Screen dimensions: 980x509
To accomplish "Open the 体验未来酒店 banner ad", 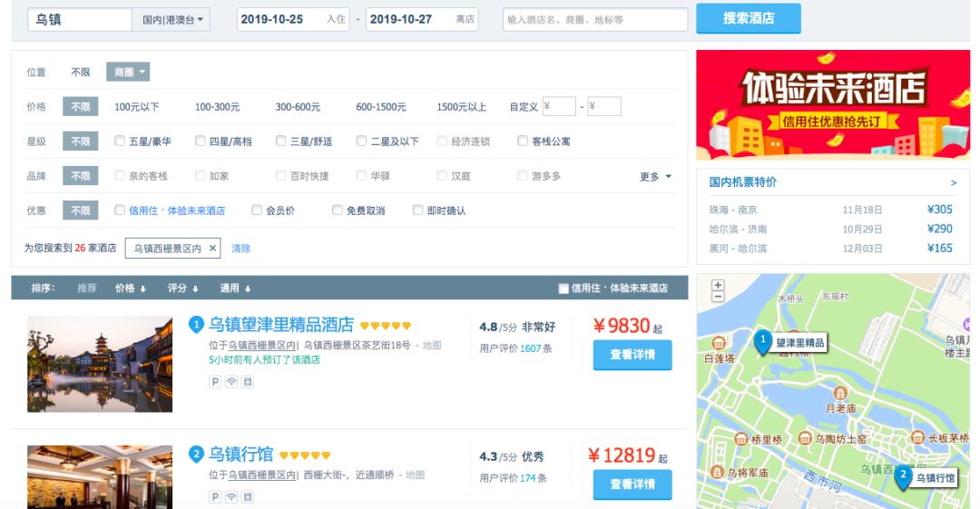I will (833, 105).
